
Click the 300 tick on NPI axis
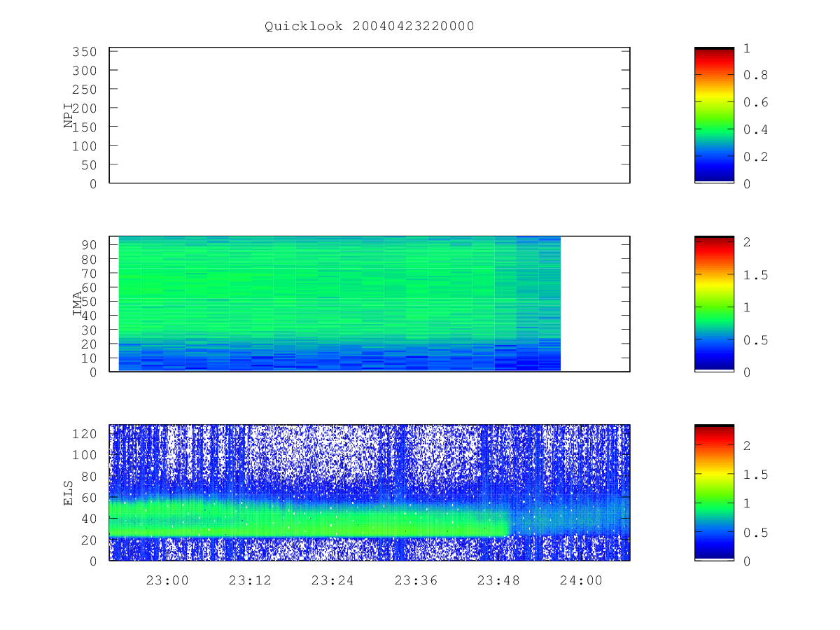click(85, 71)
